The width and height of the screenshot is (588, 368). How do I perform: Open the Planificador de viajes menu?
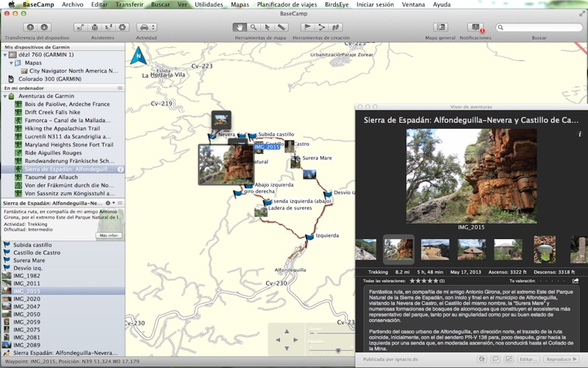(287, 4)
